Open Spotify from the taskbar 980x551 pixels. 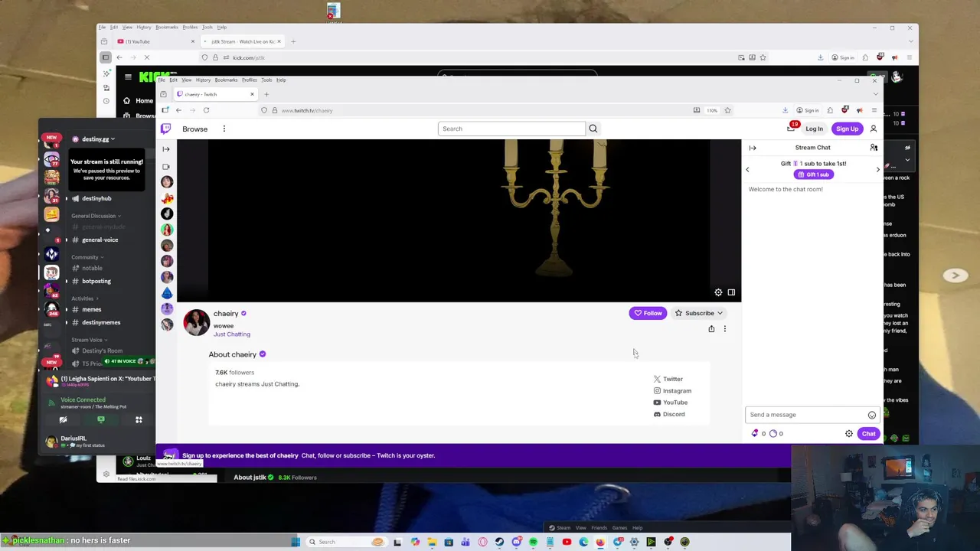tap(533, 542)
